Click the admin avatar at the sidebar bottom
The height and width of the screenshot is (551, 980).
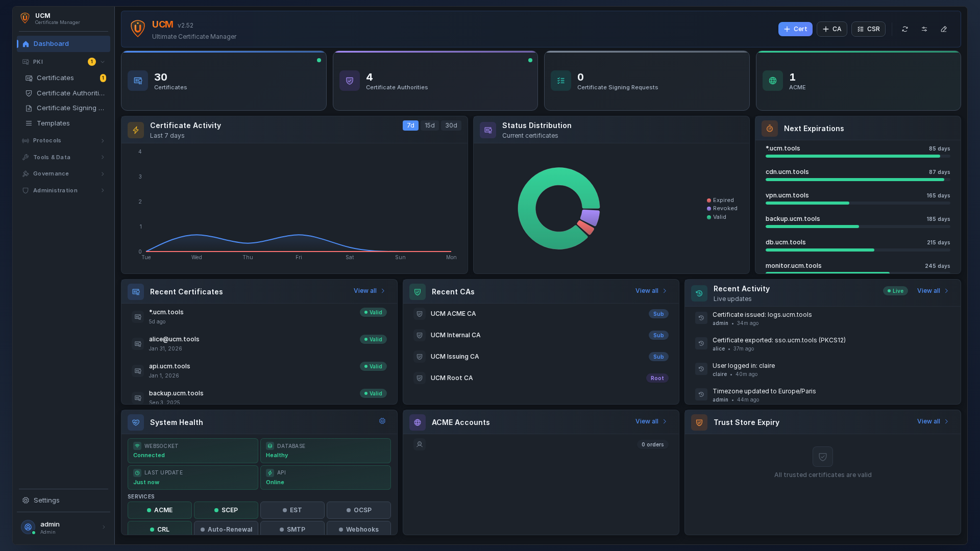28,527
